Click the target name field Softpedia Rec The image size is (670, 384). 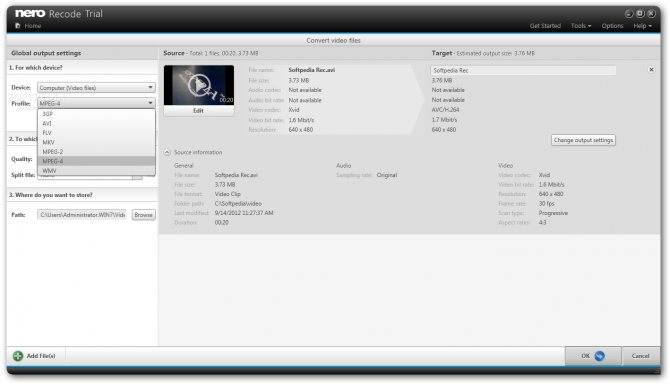[523, 70]
